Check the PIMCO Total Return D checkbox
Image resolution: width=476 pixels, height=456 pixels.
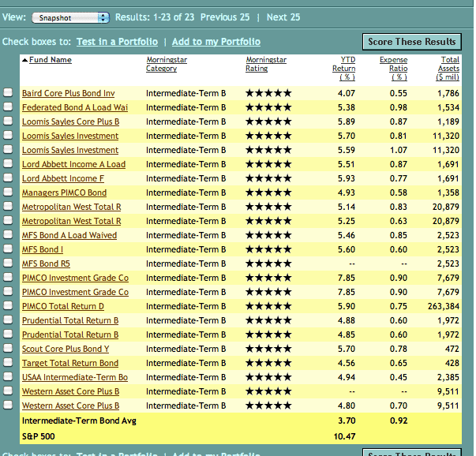8,305
